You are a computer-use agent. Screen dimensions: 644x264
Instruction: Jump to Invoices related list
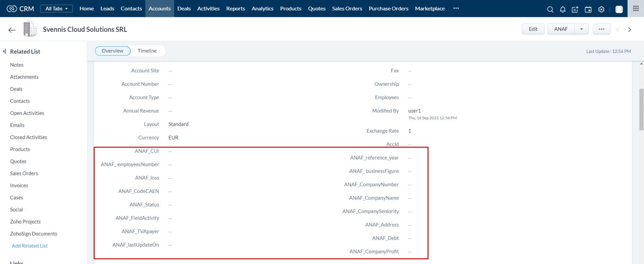[19, 185]
